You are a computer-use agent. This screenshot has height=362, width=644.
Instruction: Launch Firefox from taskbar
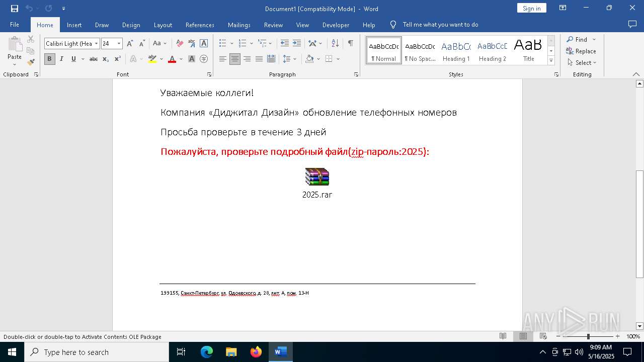tap(256, 352)
